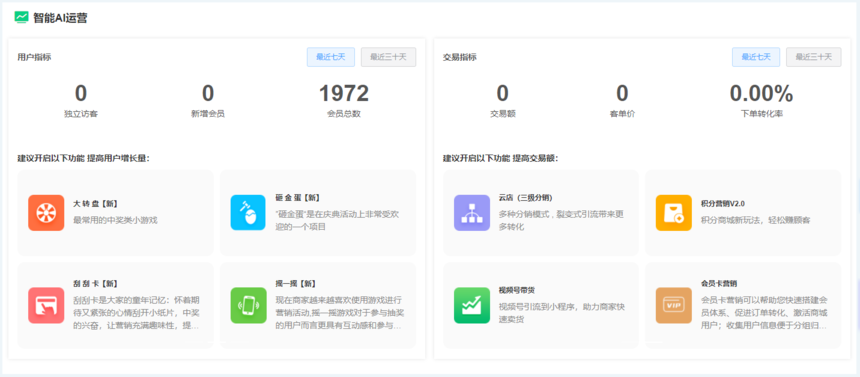
Task: Click the 砸金蛋 description about 庆典活动
Action: 337,220
